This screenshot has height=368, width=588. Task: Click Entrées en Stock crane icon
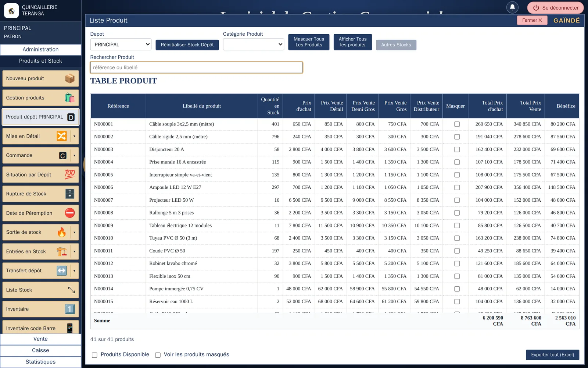pos(62,251)
